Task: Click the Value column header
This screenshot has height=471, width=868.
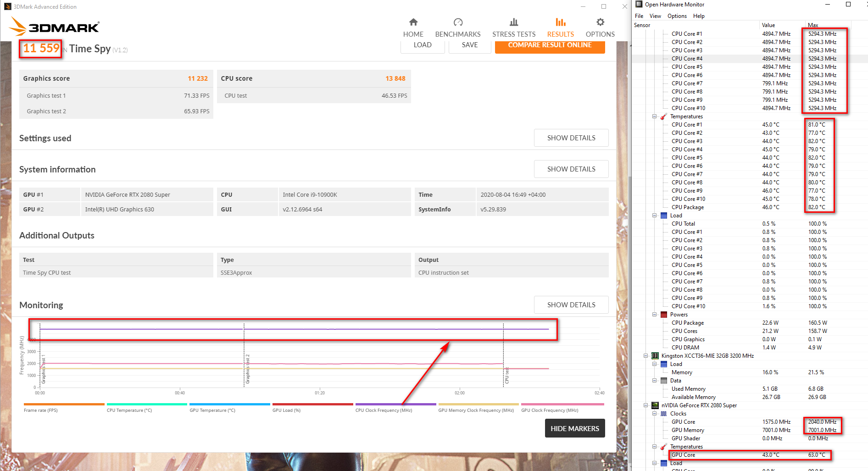Action: pos(783,25)
